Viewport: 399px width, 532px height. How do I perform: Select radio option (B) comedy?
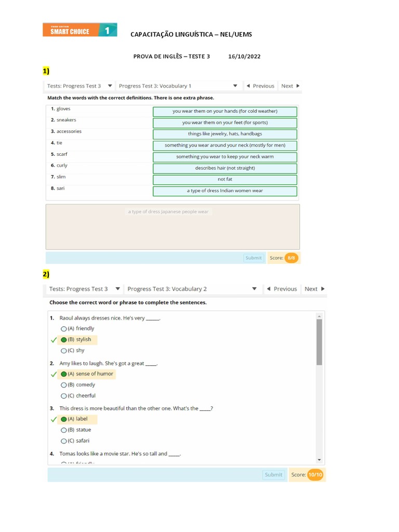63,385
